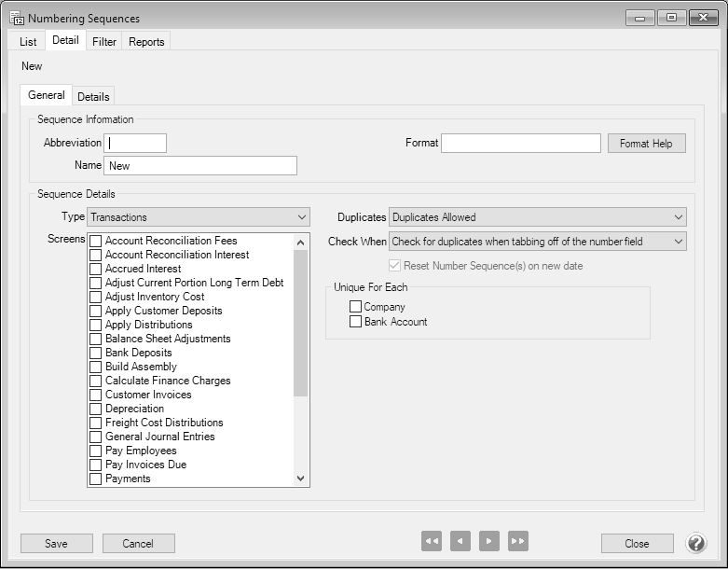Click the Format Help button
Viewport: 728px width, 569px height.
pyautogui.click(x=646, y=144)
